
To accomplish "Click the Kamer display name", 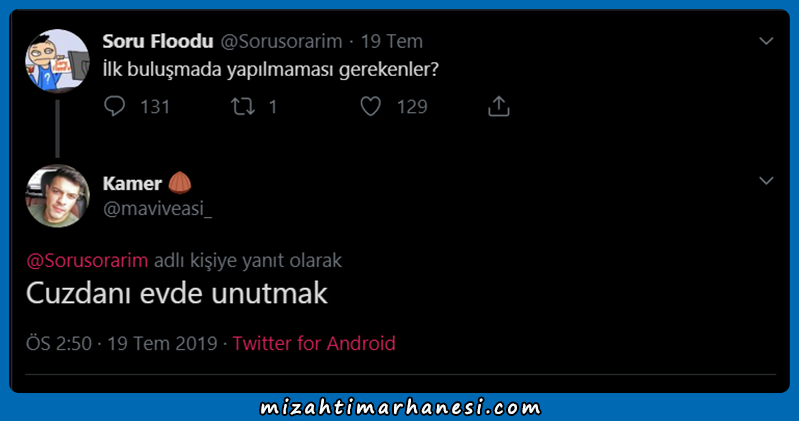I will 132,183.
